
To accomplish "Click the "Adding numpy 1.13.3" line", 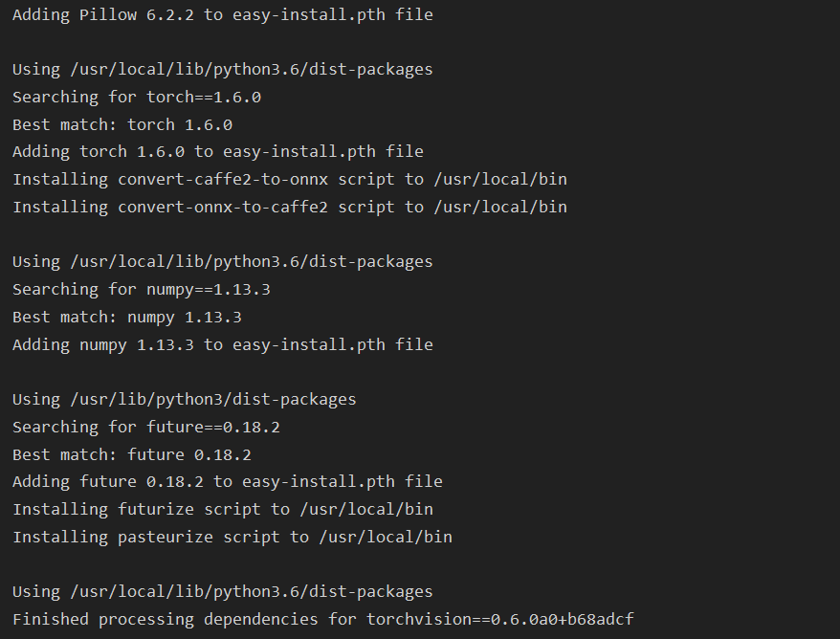I will [222, 344].
